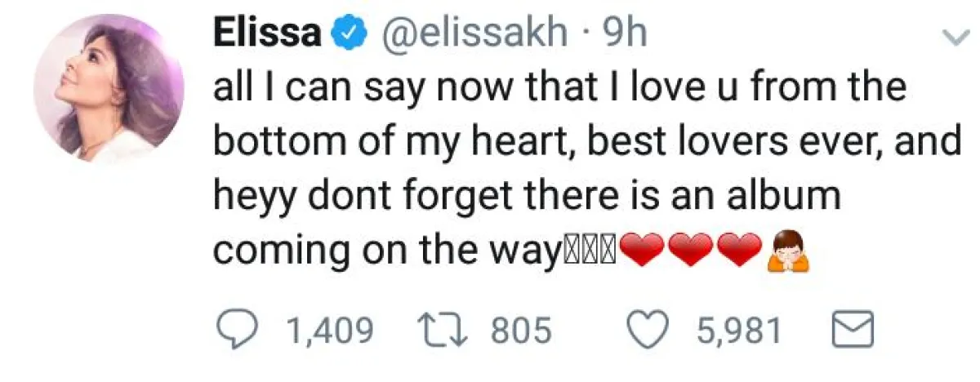Click the last red heart emoji

[738, 250]
